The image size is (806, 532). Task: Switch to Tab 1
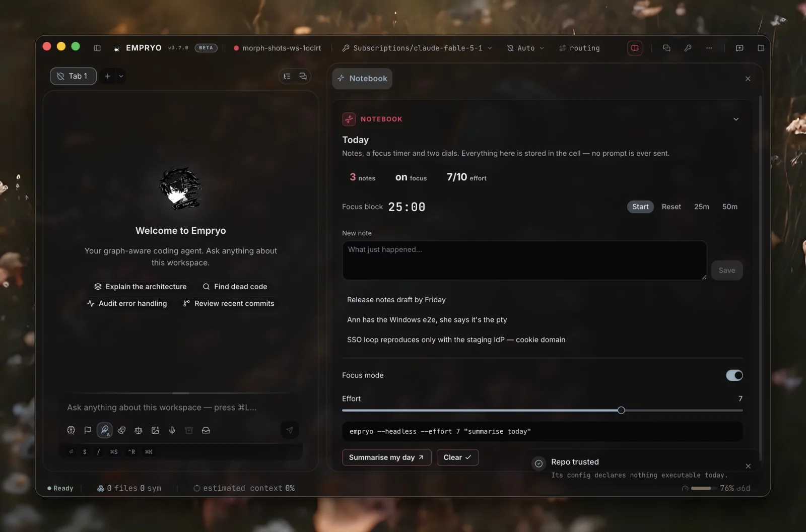pyautogui.click(x=73, y=76)
